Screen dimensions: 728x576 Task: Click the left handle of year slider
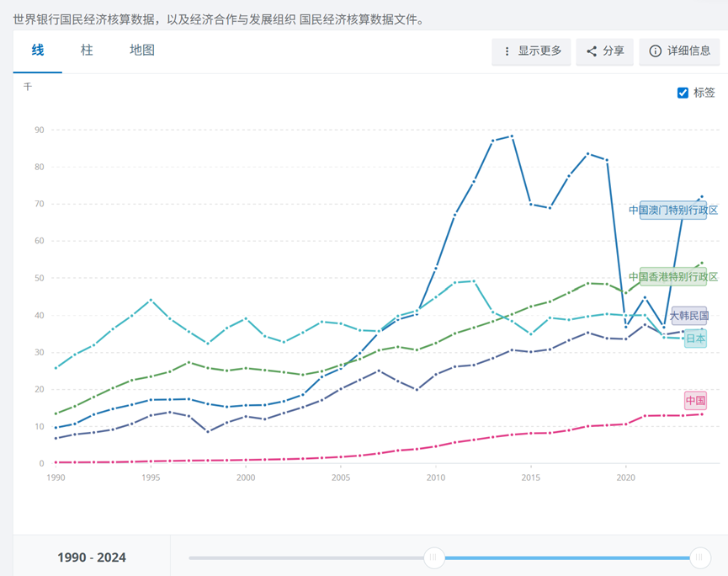(x=434, y=557)
